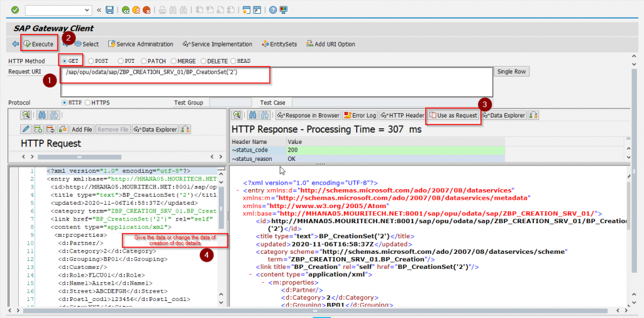This screenshot has width=644, height=318.
Task: Open Service Administration
Action: coord(140,44)
